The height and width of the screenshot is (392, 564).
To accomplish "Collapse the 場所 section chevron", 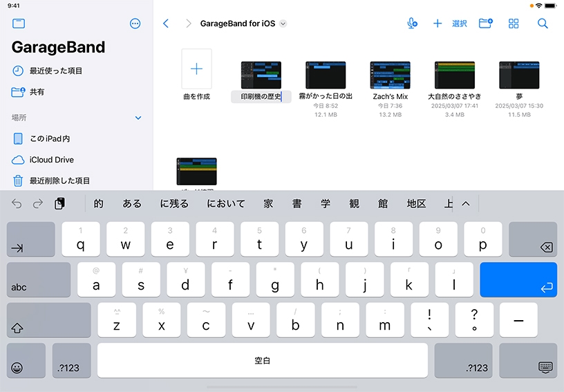I will click(138, 118).
